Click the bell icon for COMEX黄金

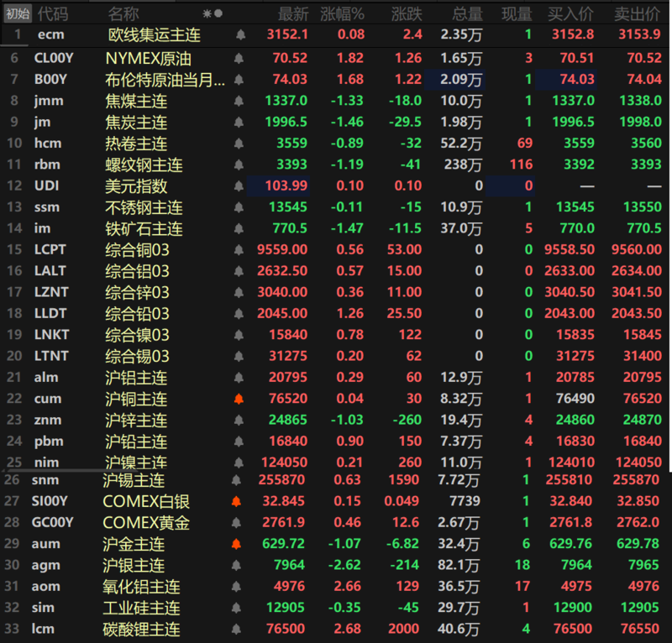[x=236, y=523]
